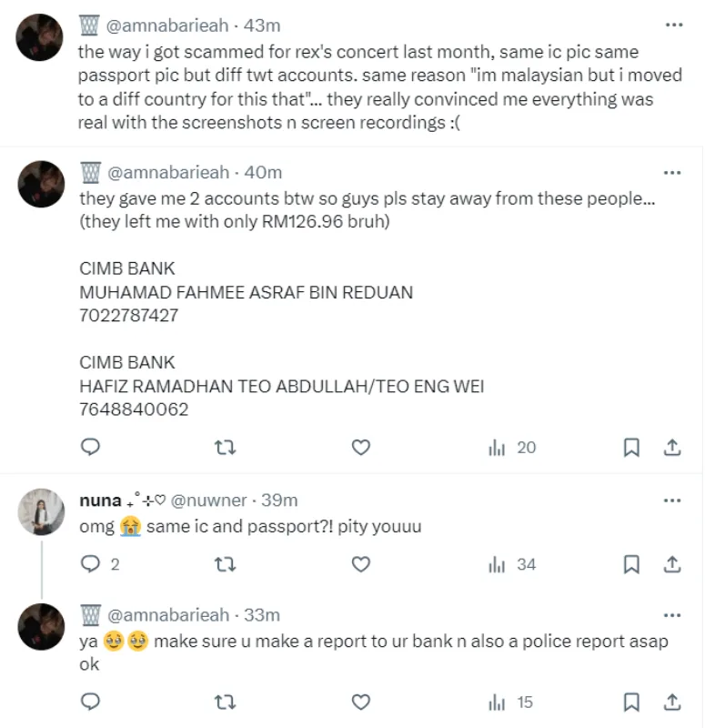Share nuna's tweet
The image size is (705, 728).
coord(672,565)
